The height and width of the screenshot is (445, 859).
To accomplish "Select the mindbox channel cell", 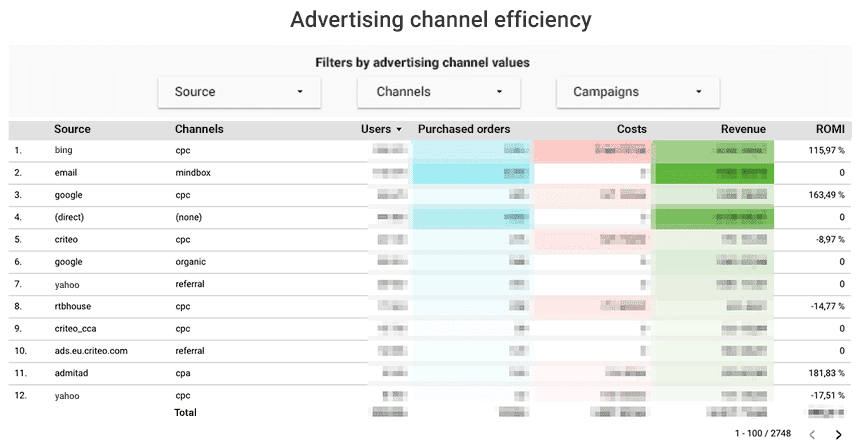I will (193, 173).
